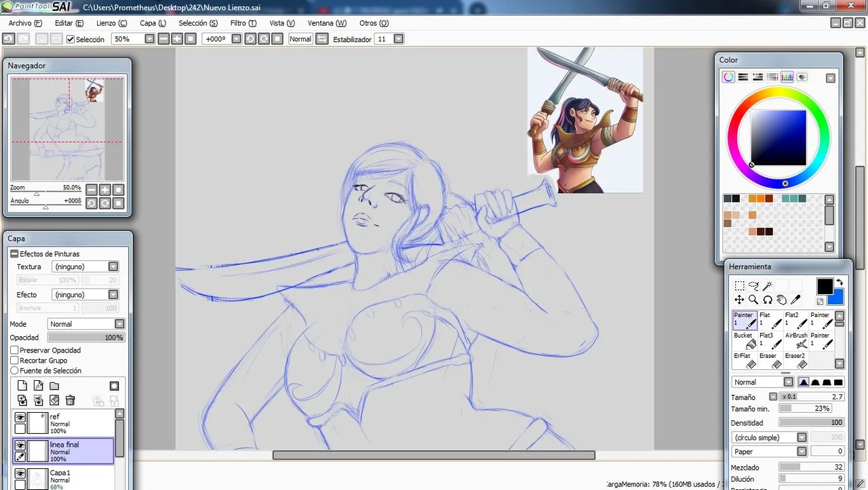Choose the sharpest brush edge shape

(x=804, y=382)
